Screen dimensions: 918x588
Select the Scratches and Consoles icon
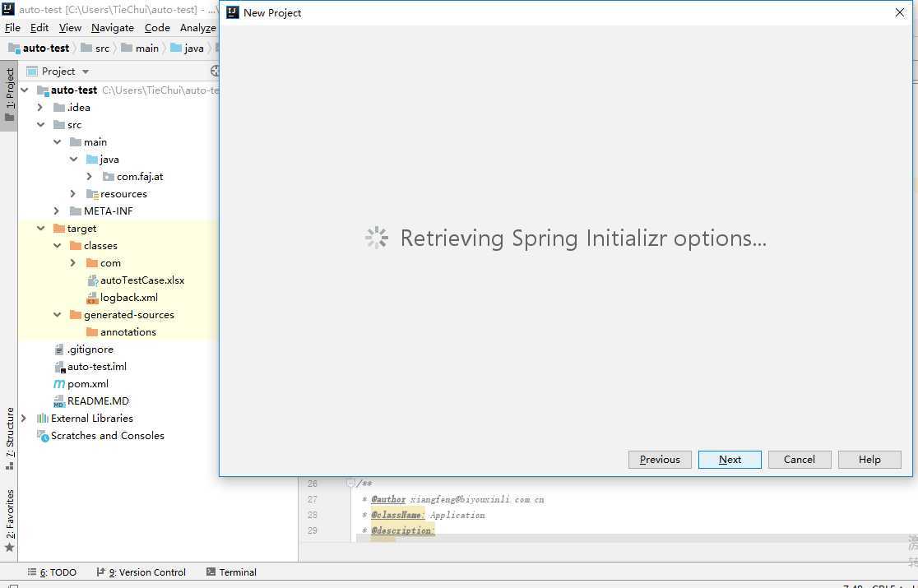[43, 436]
